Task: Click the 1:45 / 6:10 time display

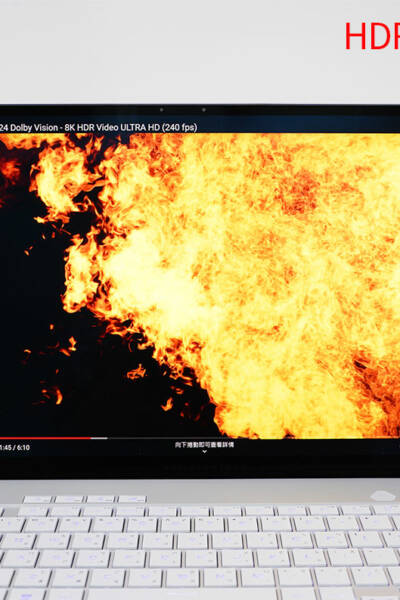Action: 15,447
